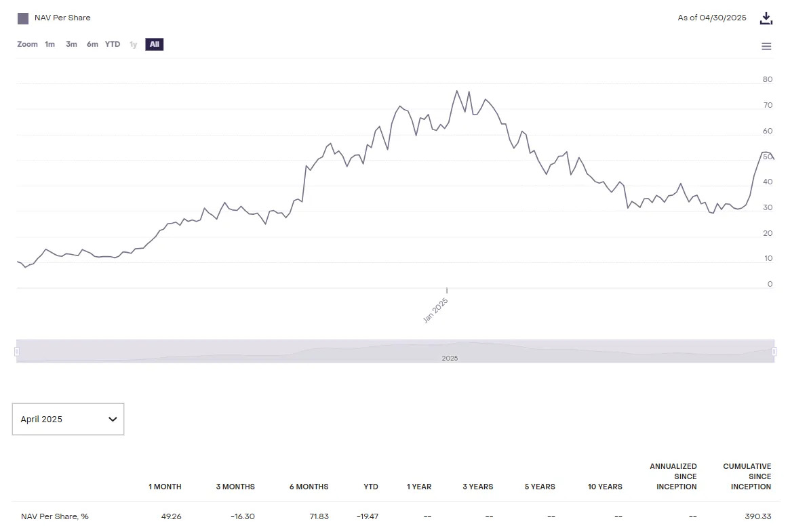The height and width of the screenshot is (532, 790).
Task: Set zoom range to 3m
Action: 71,45
